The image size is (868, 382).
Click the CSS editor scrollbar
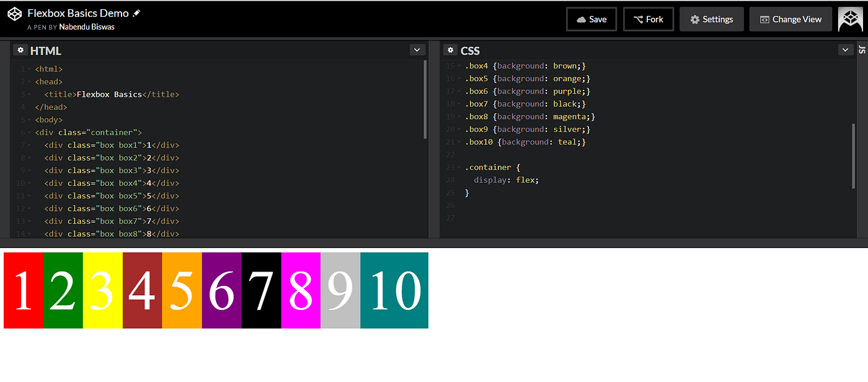click(x=853, y=155)
